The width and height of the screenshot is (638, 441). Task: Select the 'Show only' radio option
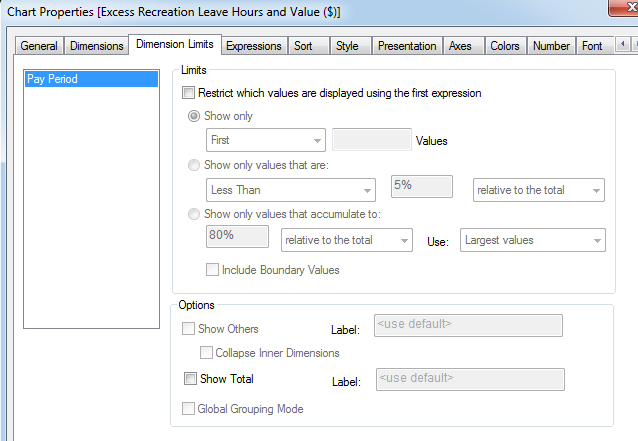click(x=196, y=116)
